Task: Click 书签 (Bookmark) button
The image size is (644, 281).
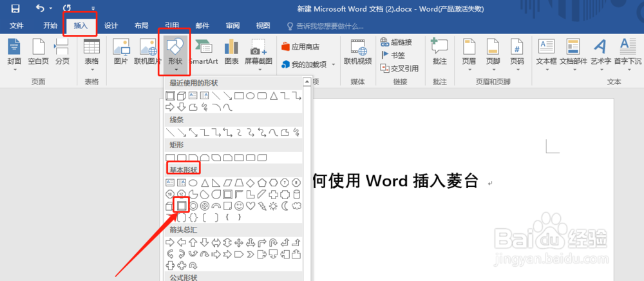Action: tap(393, 55)
